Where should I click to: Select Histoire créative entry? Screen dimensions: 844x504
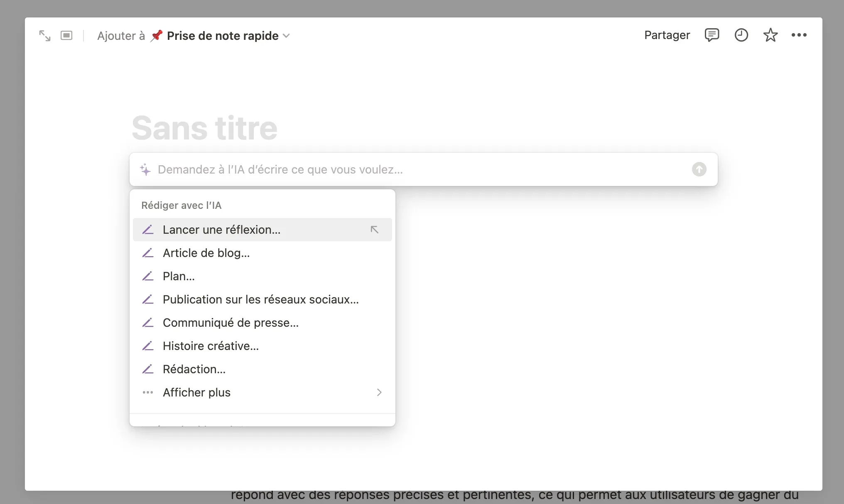pyautogui.click(x=211, y=346)
